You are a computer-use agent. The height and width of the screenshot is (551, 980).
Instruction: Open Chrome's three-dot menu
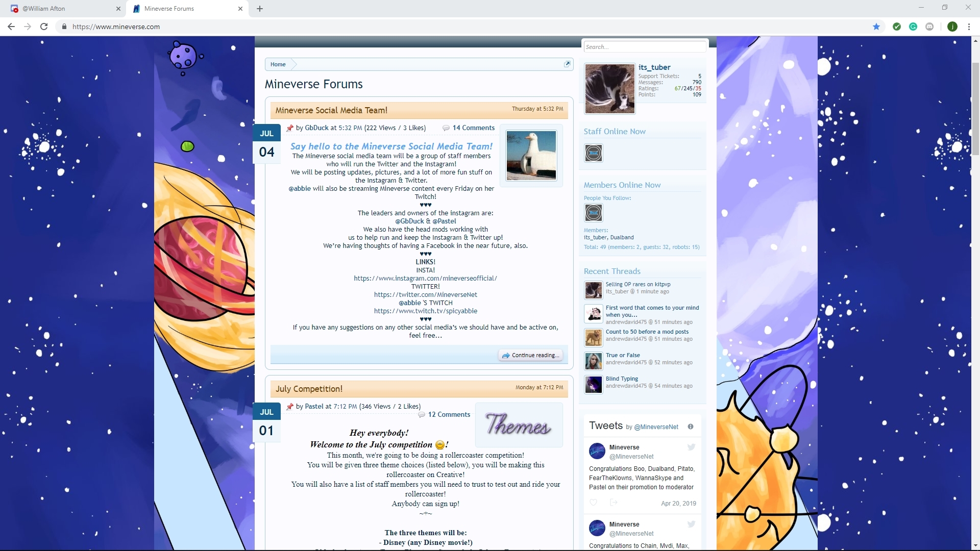tap(969, 27)
